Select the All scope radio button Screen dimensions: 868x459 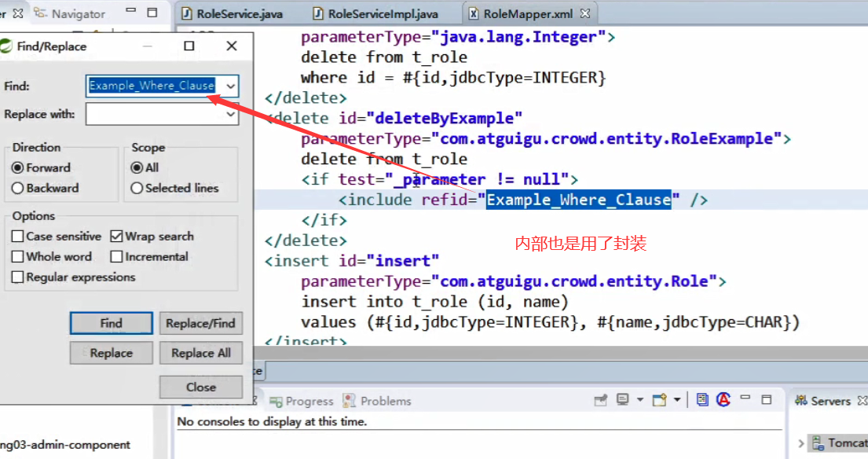click(137, 167)
